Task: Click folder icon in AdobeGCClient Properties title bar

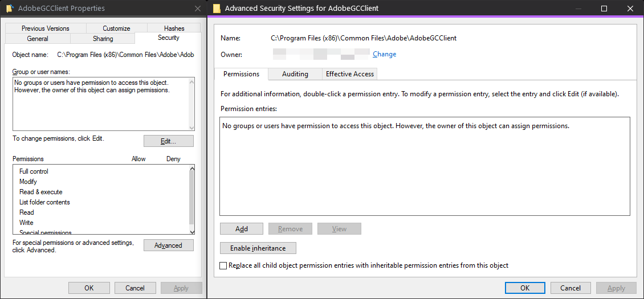Action: click(x=10, y=8)
